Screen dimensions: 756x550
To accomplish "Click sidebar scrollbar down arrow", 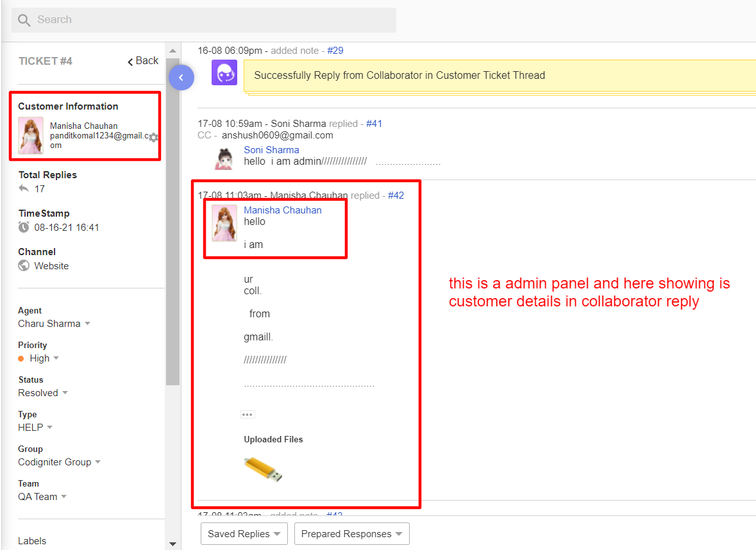I will pyautogui.click(x=172, y=544).
